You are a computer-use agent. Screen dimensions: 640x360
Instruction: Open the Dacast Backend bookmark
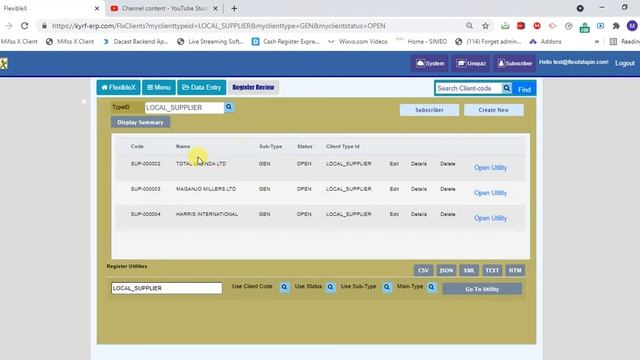[x=136, y=42]
